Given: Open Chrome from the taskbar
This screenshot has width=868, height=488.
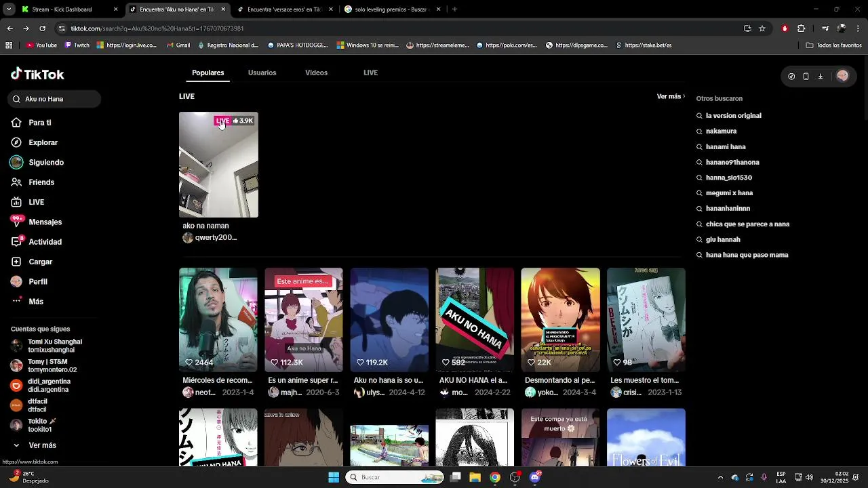Looking at the screenshot, I should [495, 477].
